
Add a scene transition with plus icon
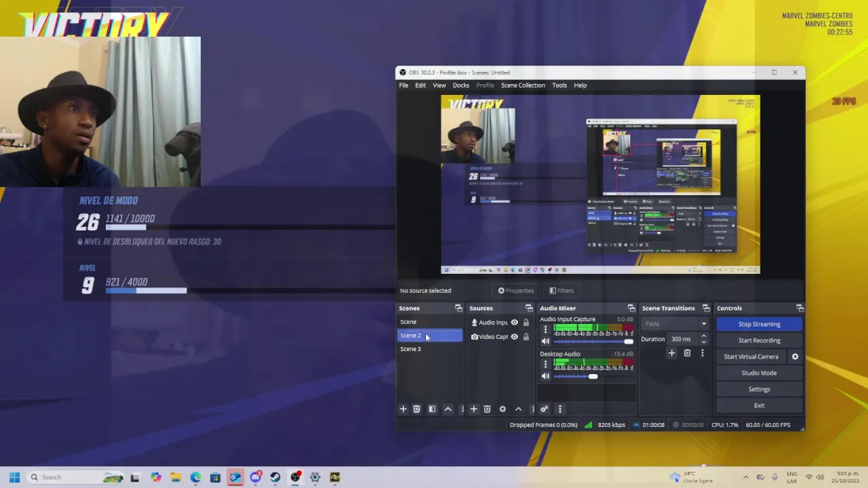pos(671,353)
